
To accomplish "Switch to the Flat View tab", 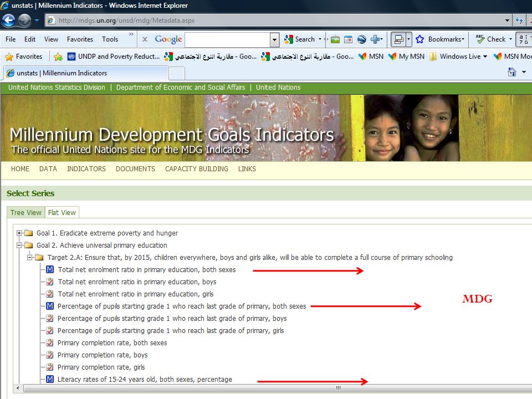I will (x=62, y=212).
